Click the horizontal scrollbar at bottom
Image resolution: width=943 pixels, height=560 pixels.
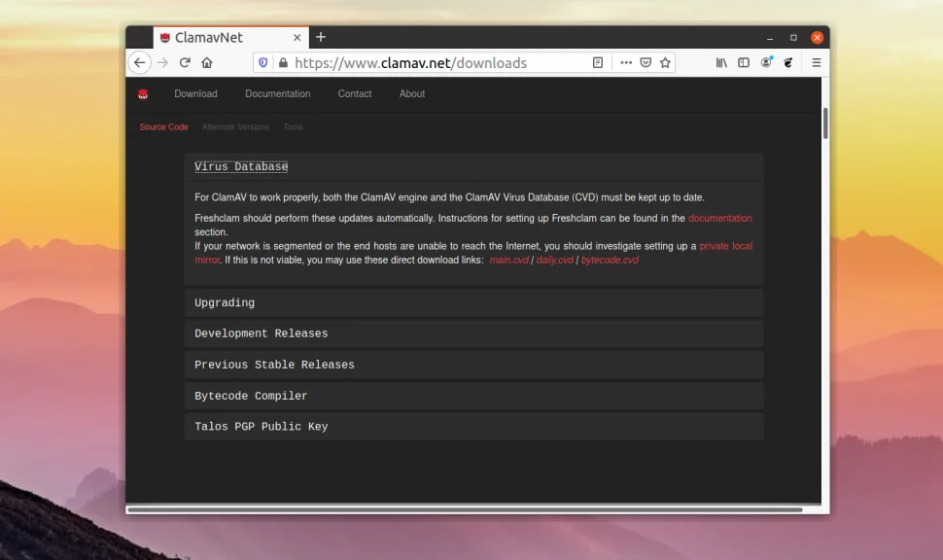pos(465,509)
